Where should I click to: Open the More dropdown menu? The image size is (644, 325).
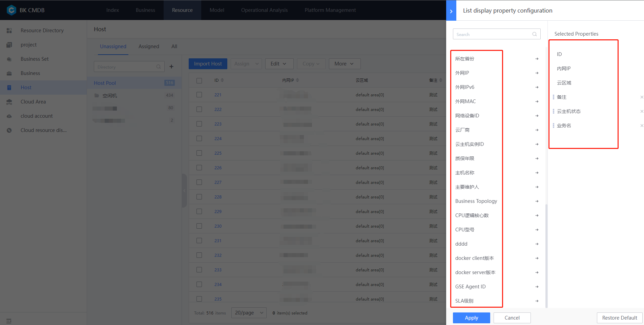pyautogui.click(x=344, y=63)
